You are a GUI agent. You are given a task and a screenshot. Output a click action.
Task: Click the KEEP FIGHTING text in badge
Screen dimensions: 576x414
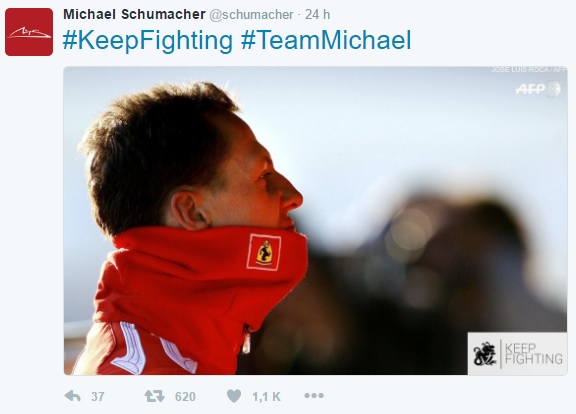(x=533, y=354)
